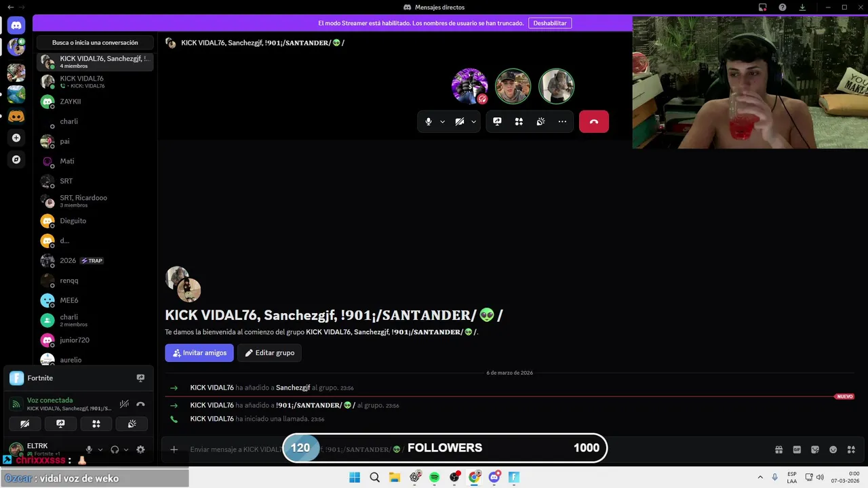Open the GIF picker
Image resolution: width=868 pixels, height=488 pixels.
(x=797, y=449)
